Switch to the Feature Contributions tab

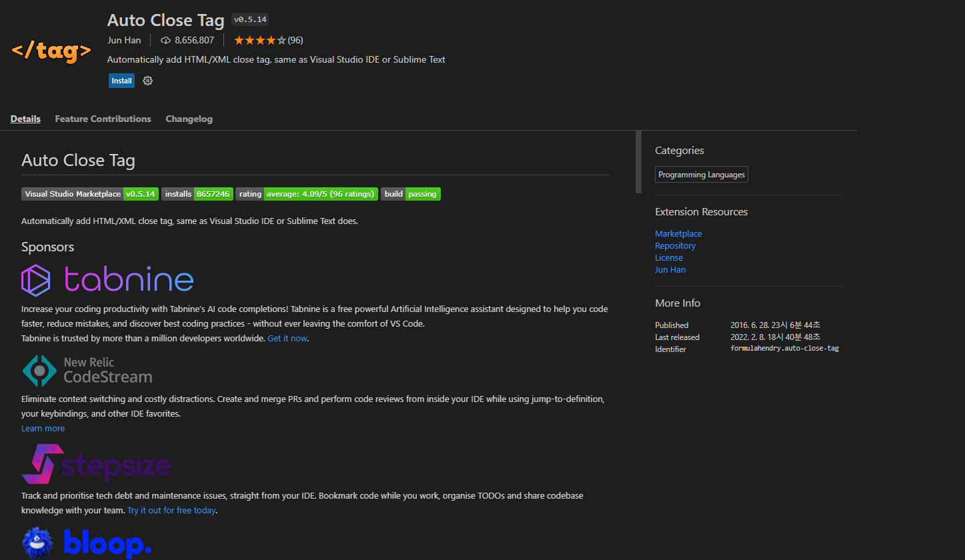coord(103,119)
